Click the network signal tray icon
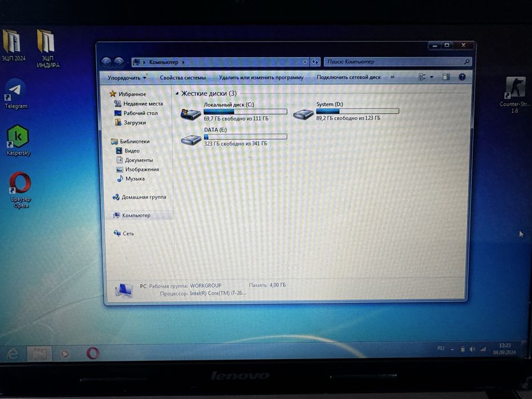The width and height of the screenshot is (532, 399). [483, 349]
